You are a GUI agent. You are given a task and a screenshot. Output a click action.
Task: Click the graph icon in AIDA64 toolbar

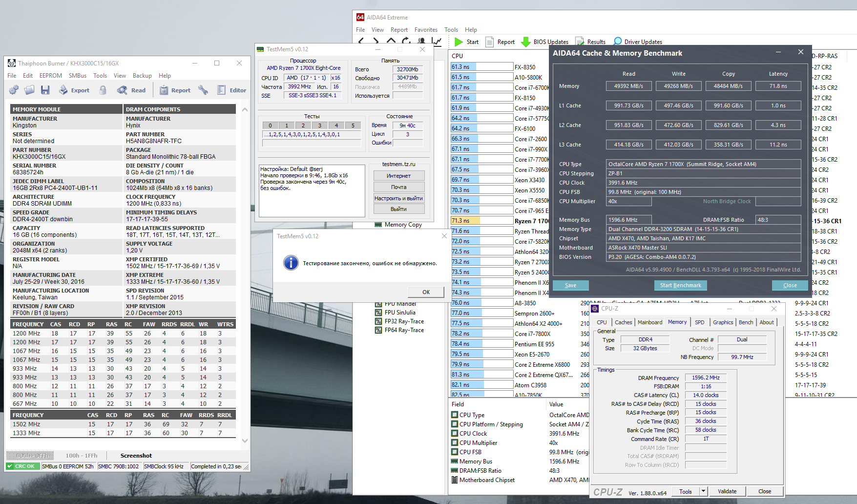(x=437, y=42)
